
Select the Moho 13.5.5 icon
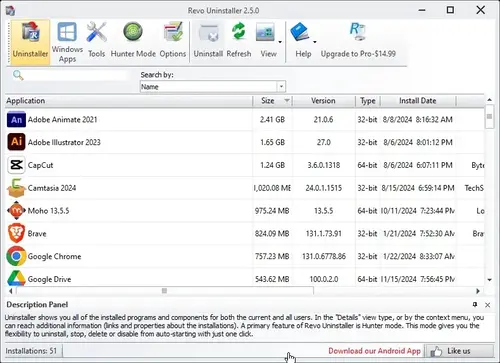[x=16, y=211]
